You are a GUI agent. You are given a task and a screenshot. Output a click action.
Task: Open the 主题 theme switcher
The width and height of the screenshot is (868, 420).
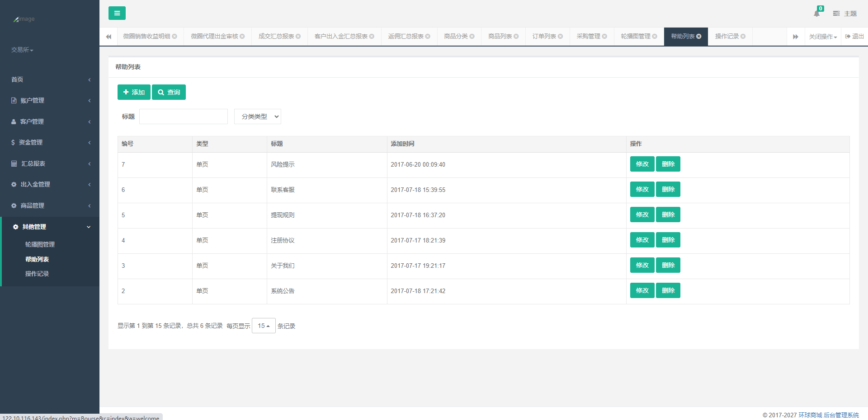(844, 14)
